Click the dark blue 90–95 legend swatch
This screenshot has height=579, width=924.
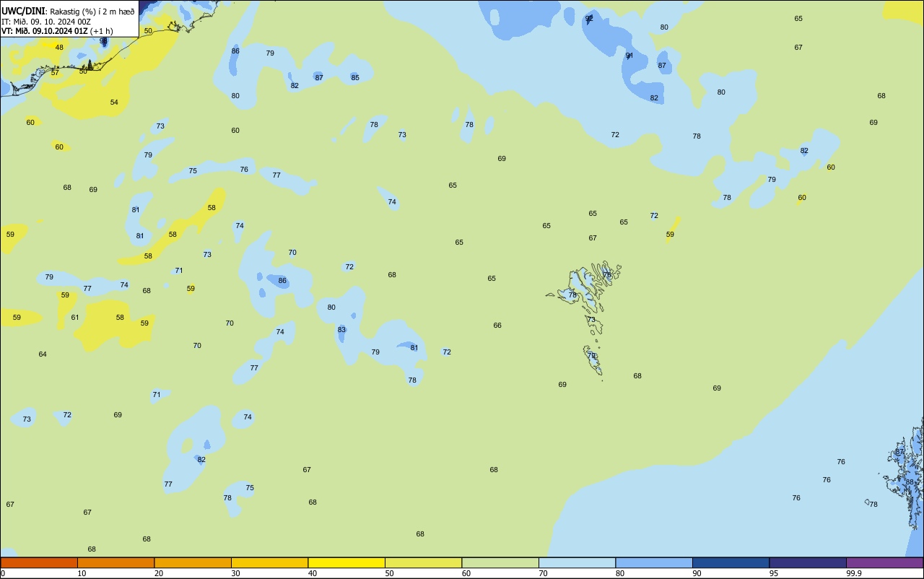(x=731, y=562)
